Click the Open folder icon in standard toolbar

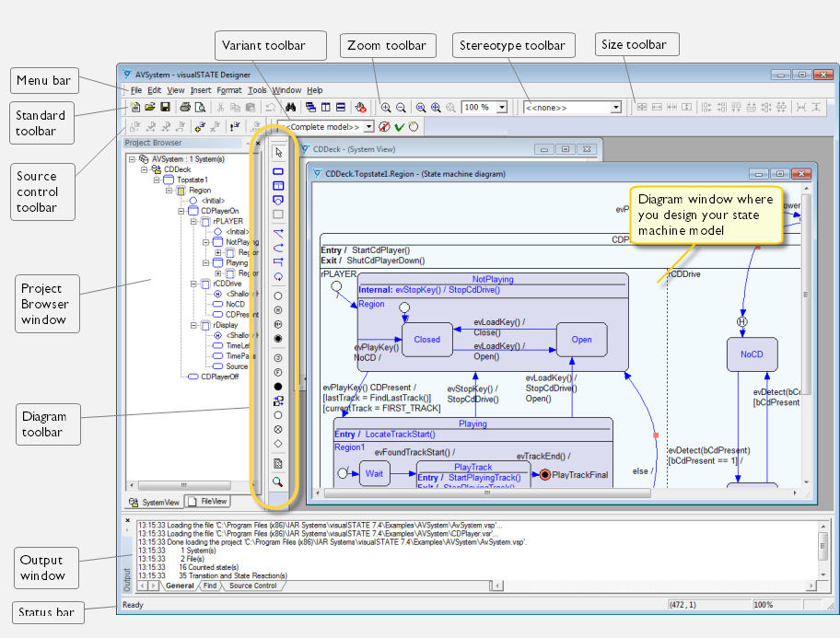coord(150,107)
